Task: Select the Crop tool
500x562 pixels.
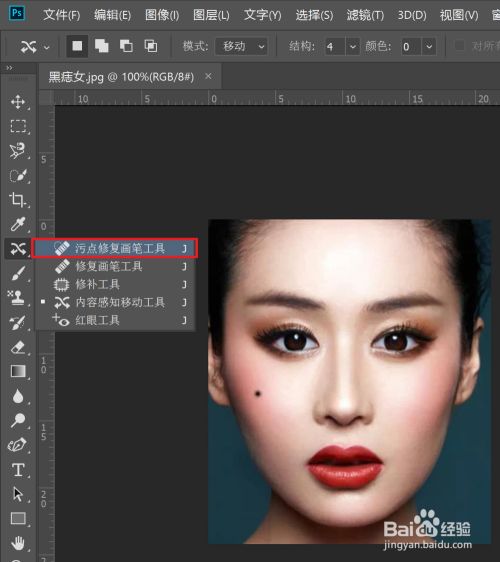Action: [x=17, y=200]
